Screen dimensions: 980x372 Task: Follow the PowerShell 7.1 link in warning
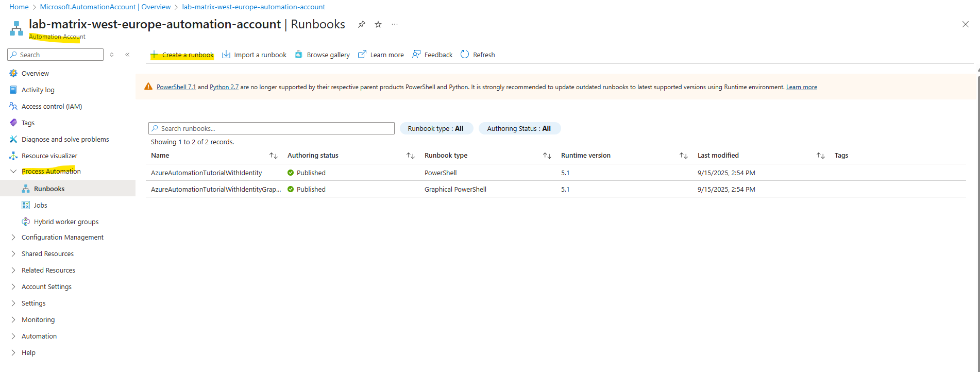coord(176,87)
